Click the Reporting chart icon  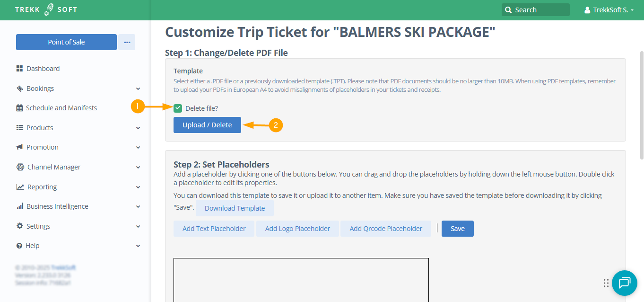coord(20,187)
